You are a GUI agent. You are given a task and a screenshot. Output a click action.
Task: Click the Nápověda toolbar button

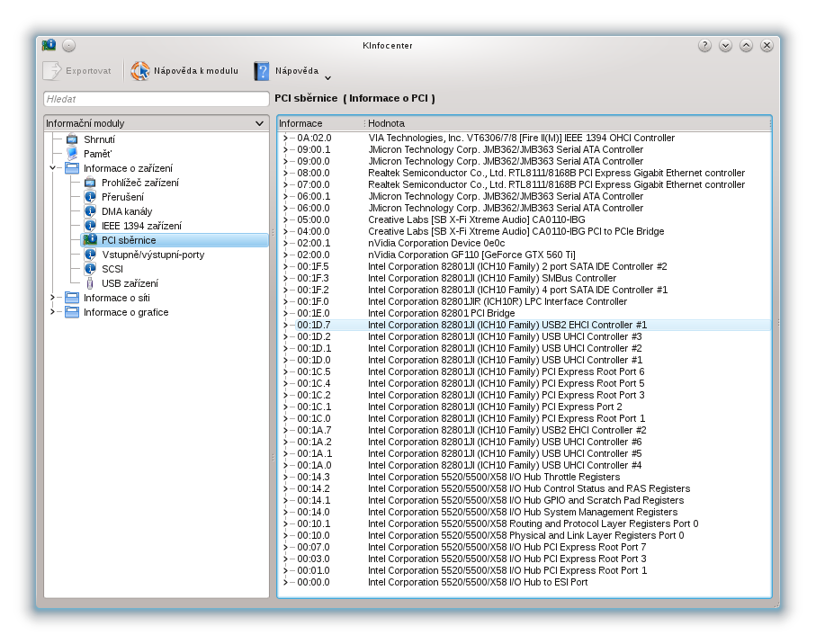pyautogui.click(x=291, y=71)
